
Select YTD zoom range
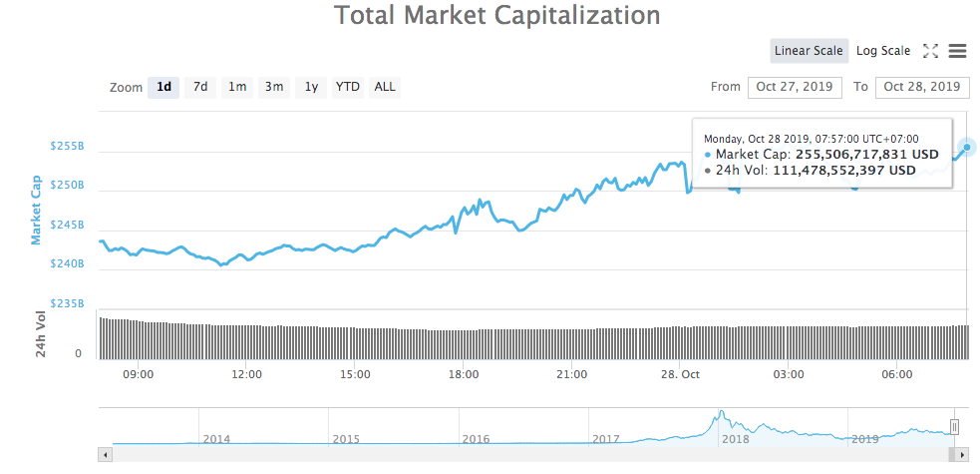(x=347, y=87)
